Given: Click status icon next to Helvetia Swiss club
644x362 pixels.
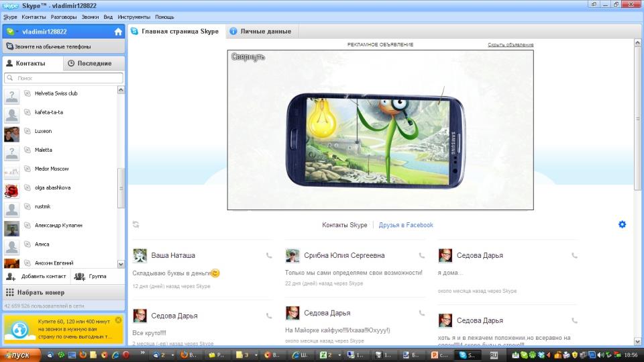Looking at the screenshot, I should [27, 93].
